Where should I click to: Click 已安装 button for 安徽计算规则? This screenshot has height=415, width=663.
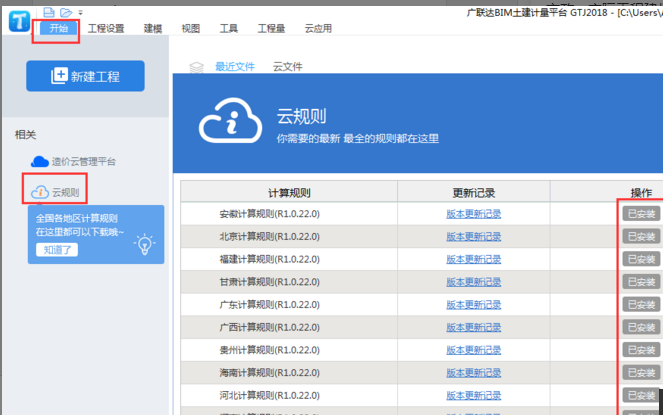coord(641,214)
